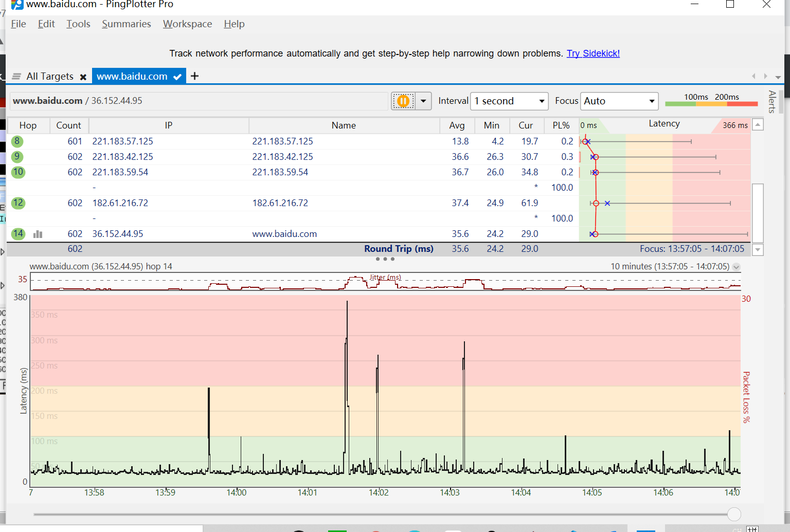Change the 10 minutes graph timescale dropdown
This screenshot has height=532, width=790.
click(x=737, y=267)
